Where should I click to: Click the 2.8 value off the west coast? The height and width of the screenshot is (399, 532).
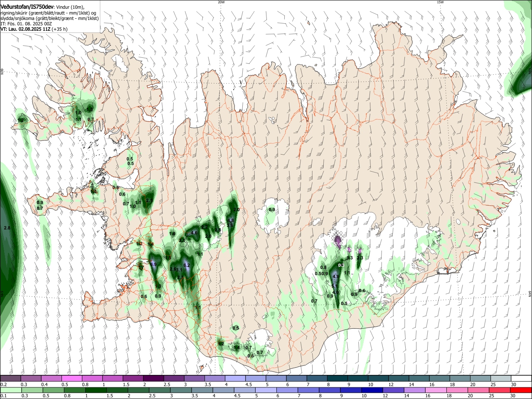click(x=7, y=228)
